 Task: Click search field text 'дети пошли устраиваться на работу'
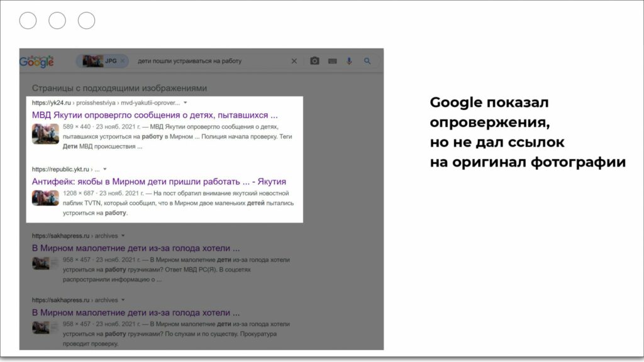[x=189, y=61]
